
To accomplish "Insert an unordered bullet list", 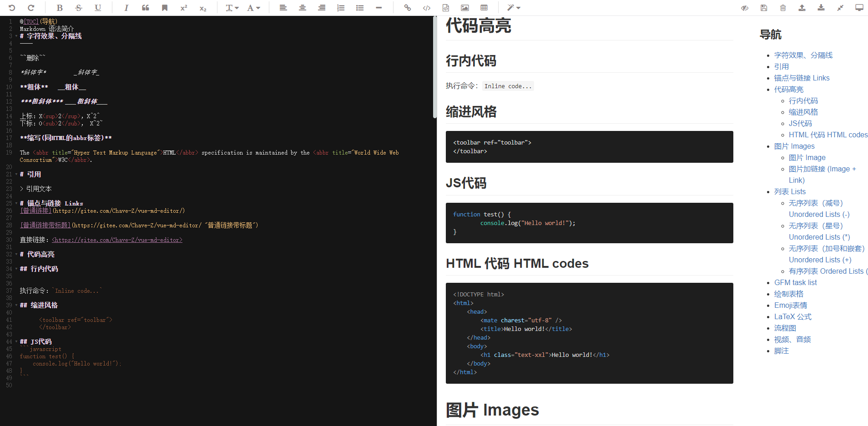I will [360, 8].
